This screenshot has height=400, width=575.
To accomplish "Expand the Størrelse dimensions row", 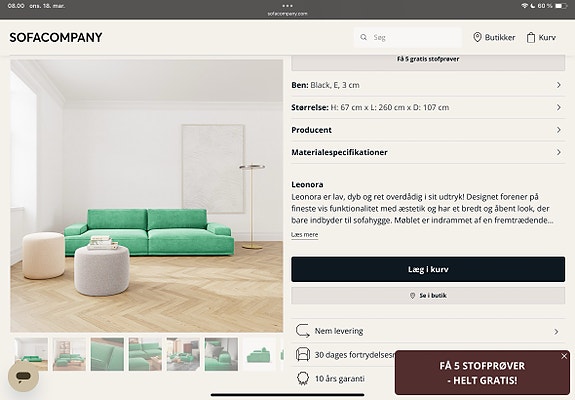I will 428,107.
